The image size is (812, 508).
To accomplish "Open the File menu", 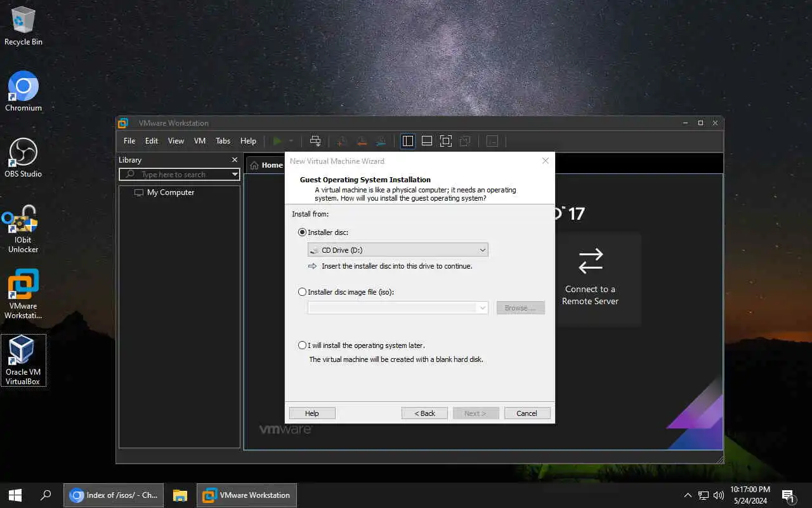I will click(x=129, y=141).
